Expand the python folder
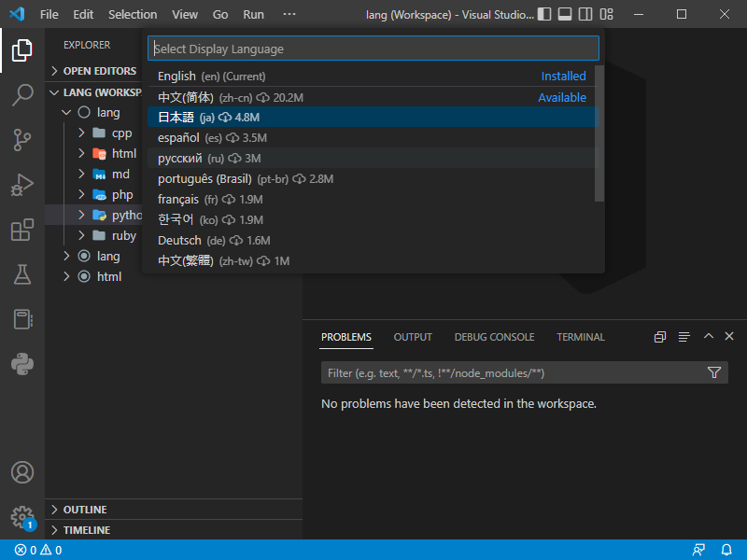The image size is (747, 560). (x=94, y=215)
